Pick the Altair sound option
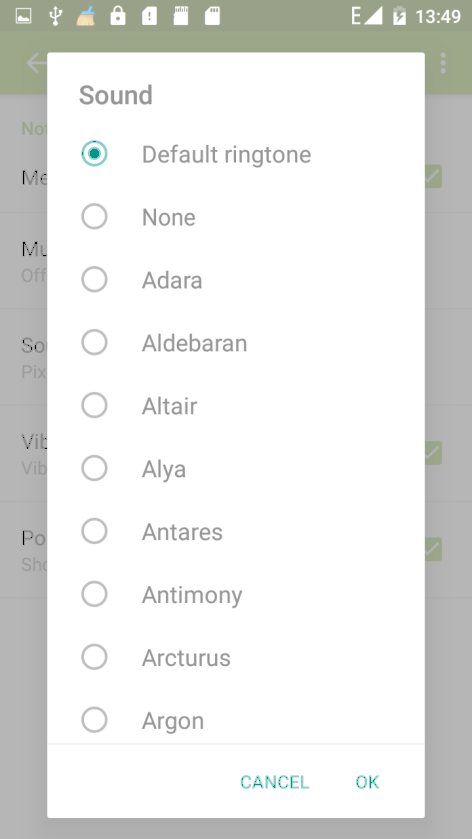 pyautogui.click(x=94, y=406)
